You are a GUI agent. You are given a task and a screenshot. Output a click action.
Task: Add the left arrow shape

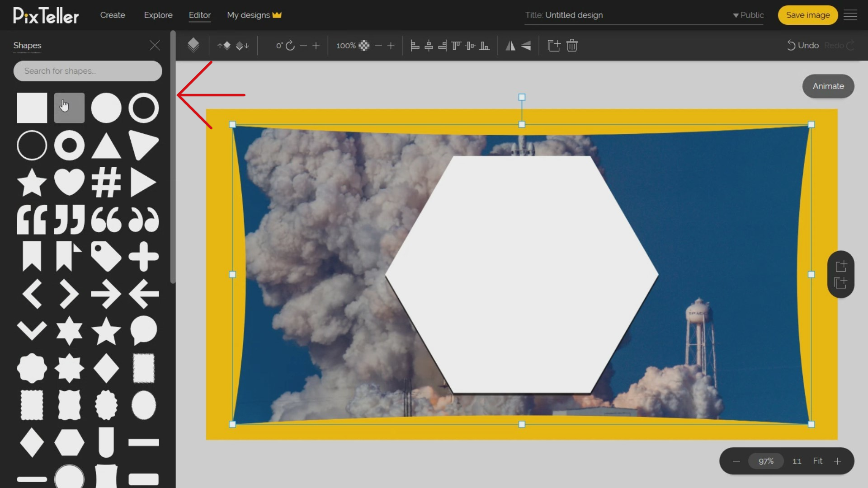[x=144, y=294]
